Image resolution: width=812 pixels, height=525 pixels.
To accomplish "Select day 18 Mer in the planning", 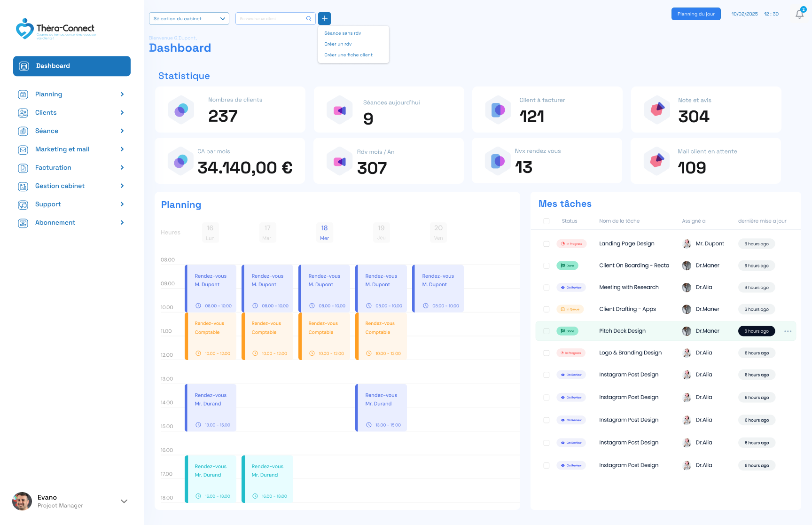I will pos(324,232).
